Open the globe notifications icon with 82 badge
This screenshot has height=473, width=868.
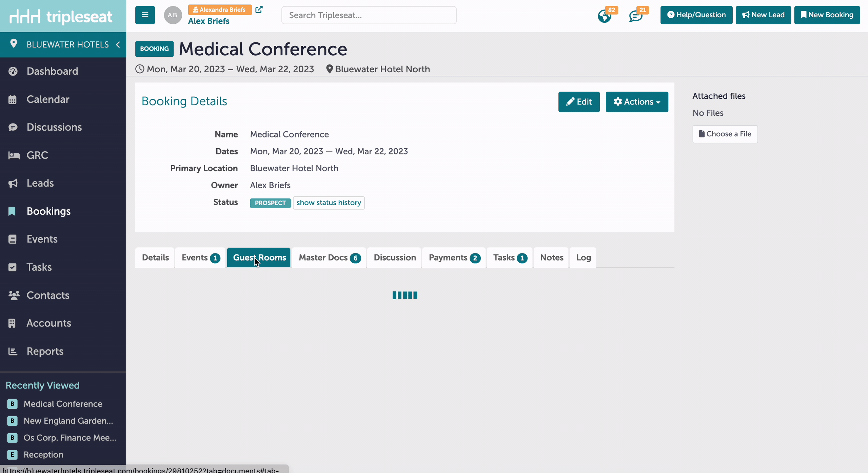605,16
